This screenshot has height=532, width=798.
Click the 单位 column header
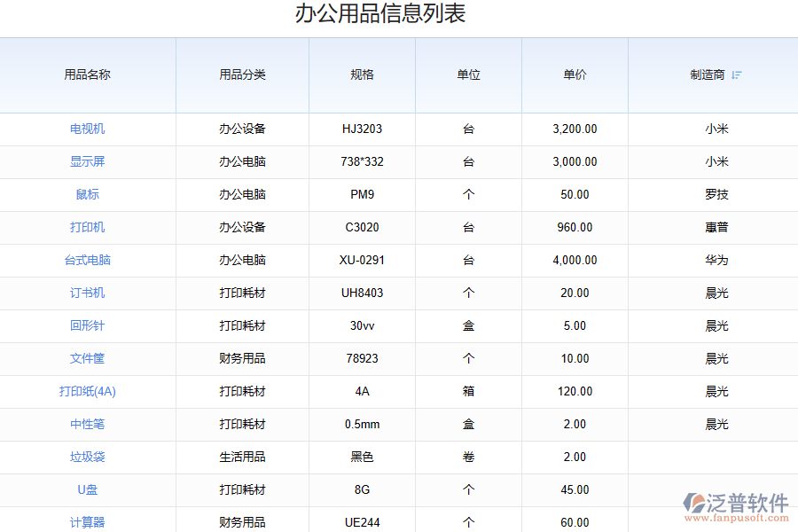(x=468, y=75)
